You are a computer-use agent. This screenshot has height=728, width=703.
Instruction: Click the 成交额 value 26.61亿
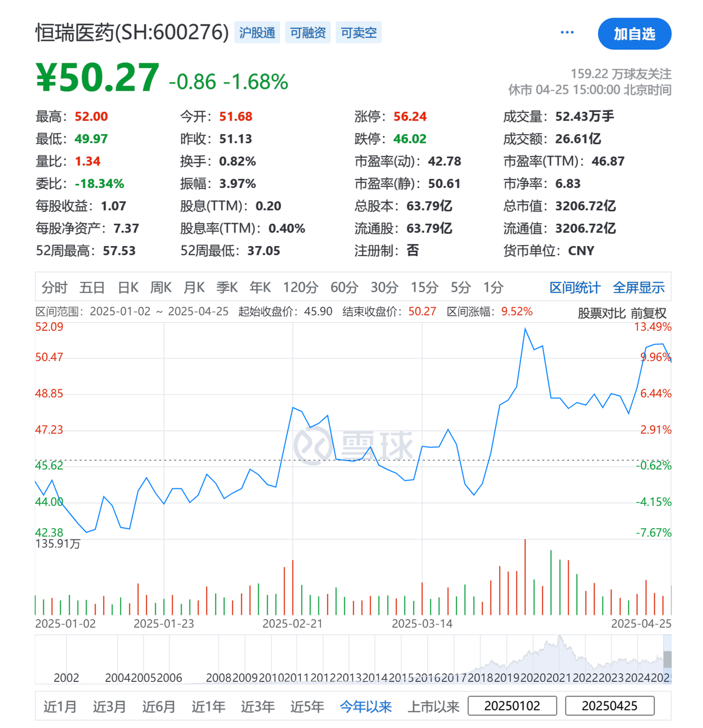click(x=578, y=139)
